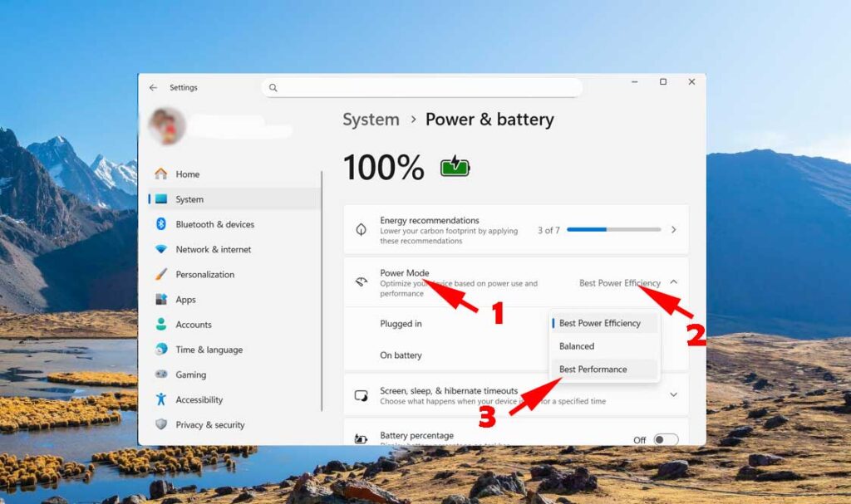Open Bluetooth & devices settings

tap(214, 224)
